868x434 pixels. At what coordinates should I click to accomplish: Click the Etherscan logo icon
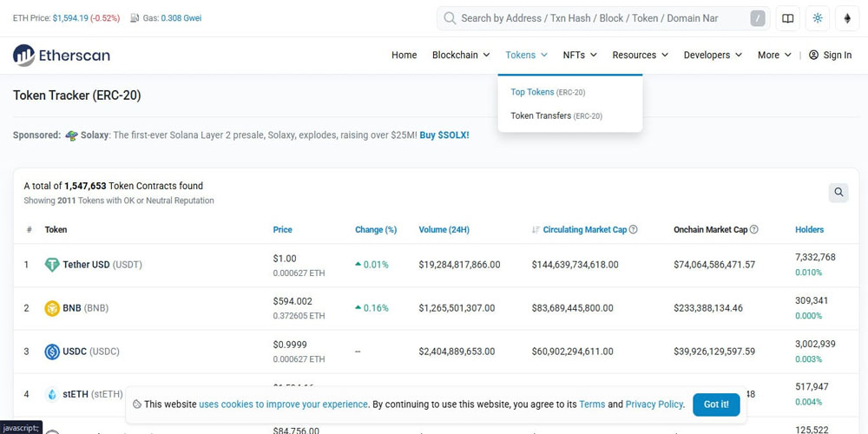(x=23, y=56)
